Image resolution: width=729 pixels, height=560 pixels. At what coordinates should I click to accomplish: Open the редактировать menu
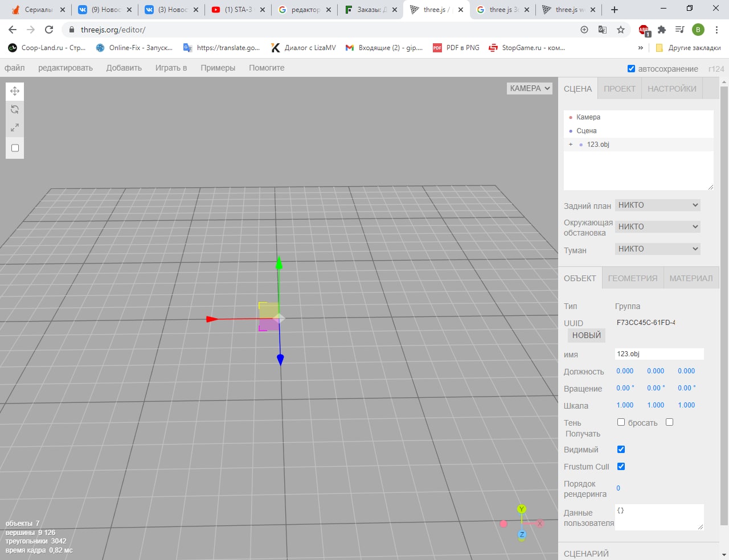(65, 68)
